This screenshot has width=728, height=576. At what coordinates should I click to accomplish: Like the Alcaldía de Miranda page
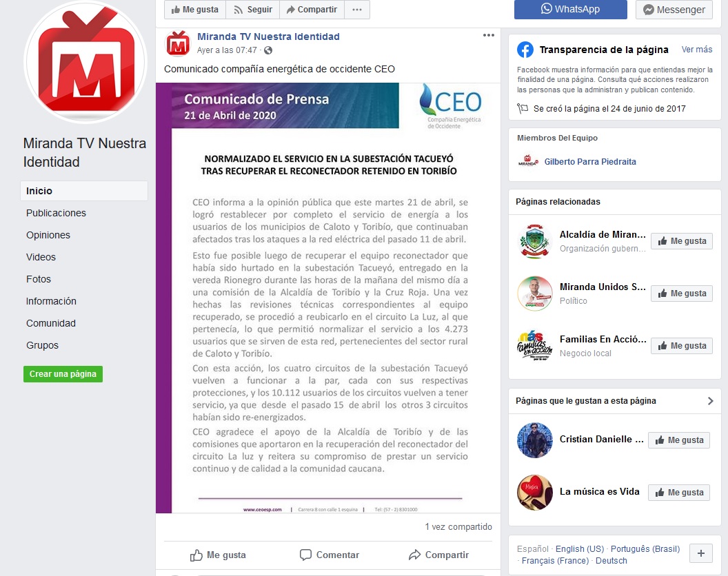682,241
